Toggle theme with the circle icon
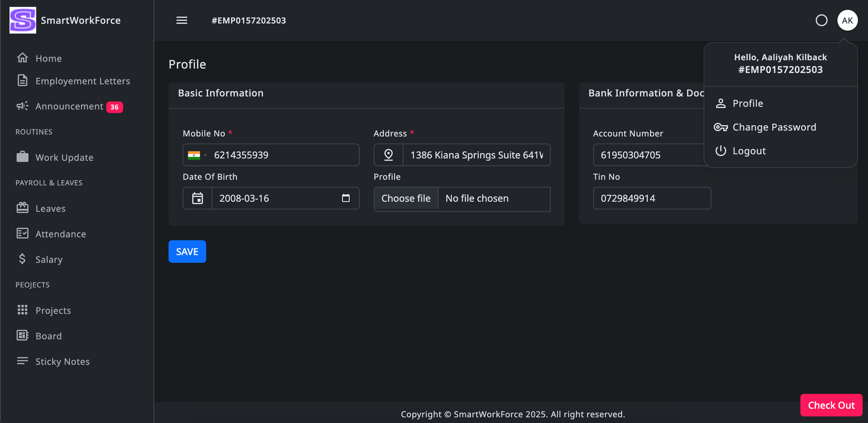The image size is (868, 423). tap(821, 20)
